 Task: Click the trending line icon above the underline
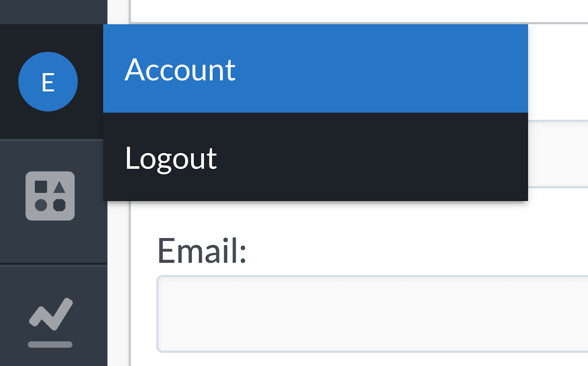50,315
